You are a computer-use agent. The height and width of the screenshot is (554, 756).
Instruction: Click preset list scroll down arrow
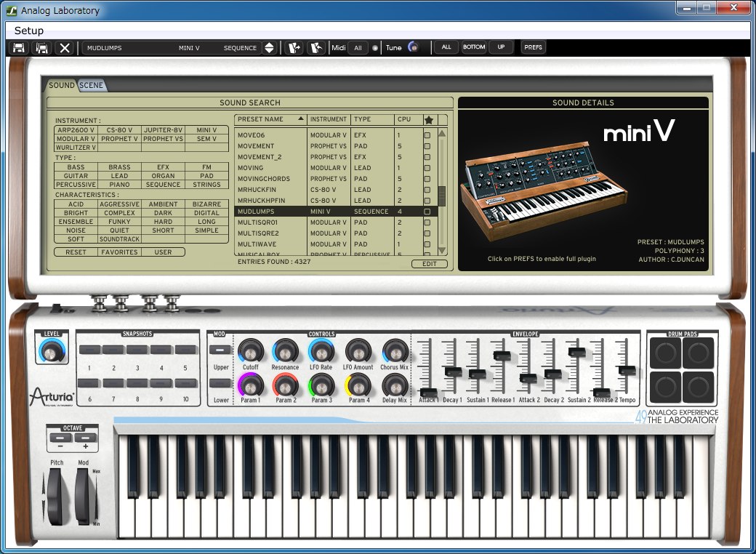(x=442, y=250)
